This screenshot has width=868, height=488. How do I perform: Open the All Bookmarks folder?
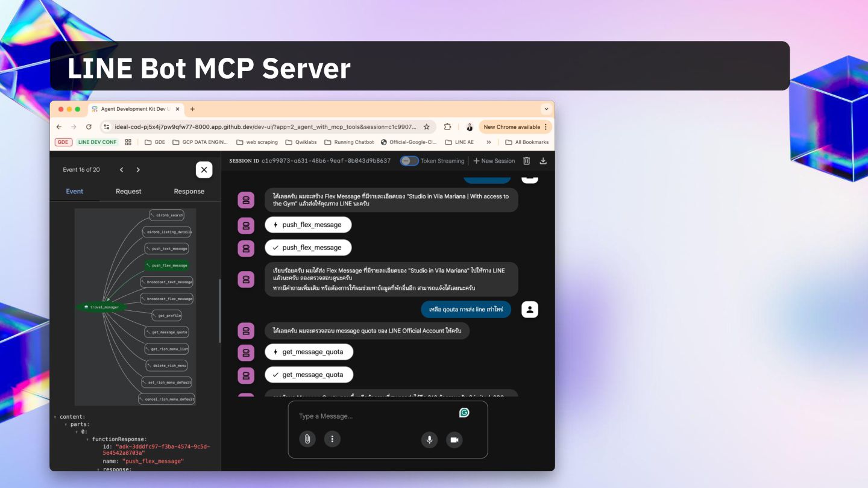527,142
